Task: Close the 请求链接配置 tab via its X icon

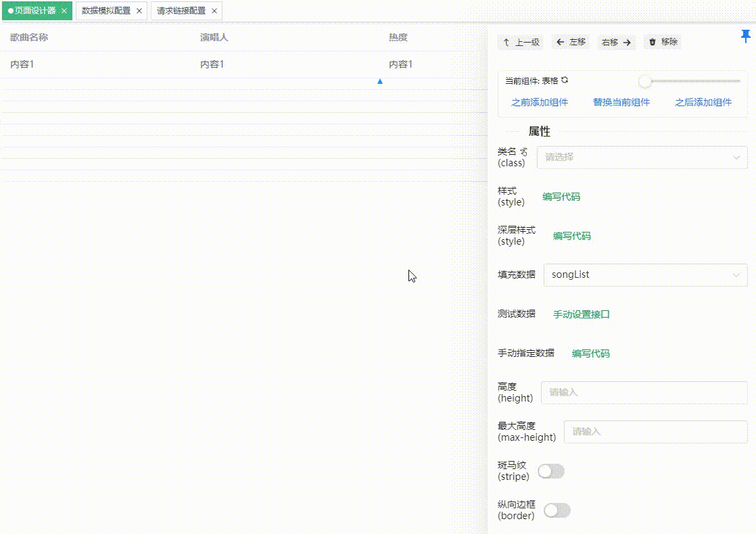Action: pos(214,11)
